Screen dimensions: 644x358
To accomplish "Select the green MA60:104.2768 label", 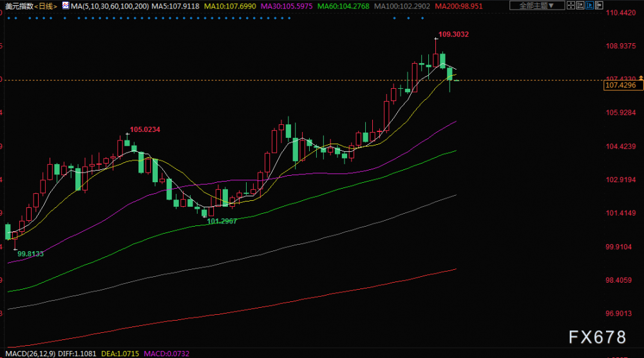I will 343,6.
